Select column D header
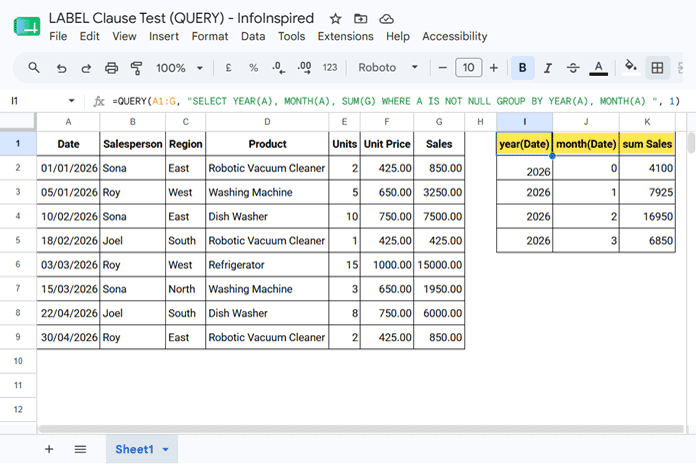The width and height of the screenshot is (696, 464). 267,122
